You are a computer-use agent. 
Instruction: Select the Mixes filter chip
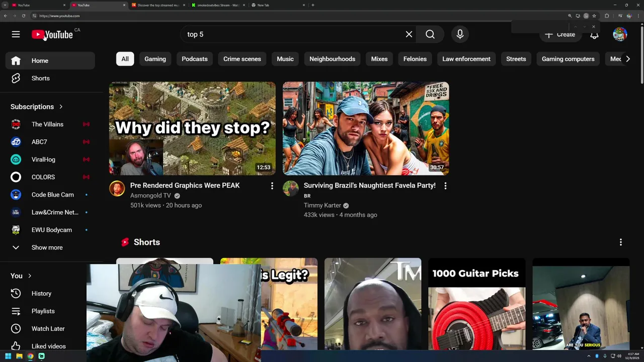tap(379, 59)
